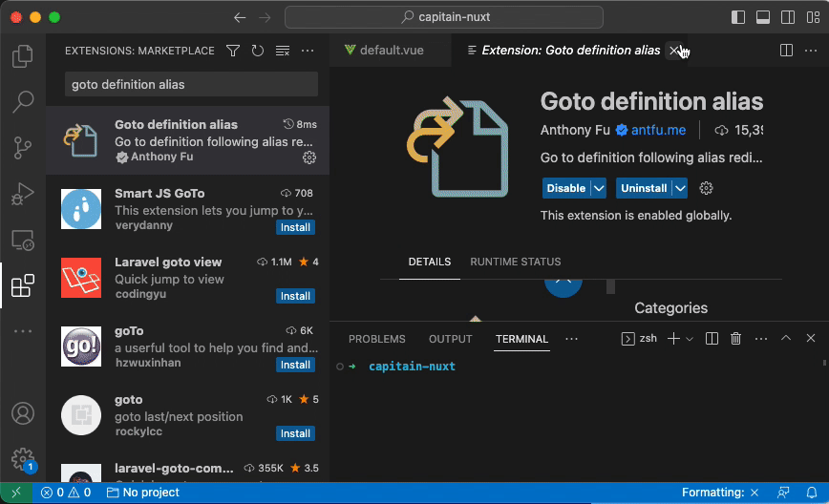Install Laravel goto view extension
Viewport: 829px width, 504px height.
(295, 296)
